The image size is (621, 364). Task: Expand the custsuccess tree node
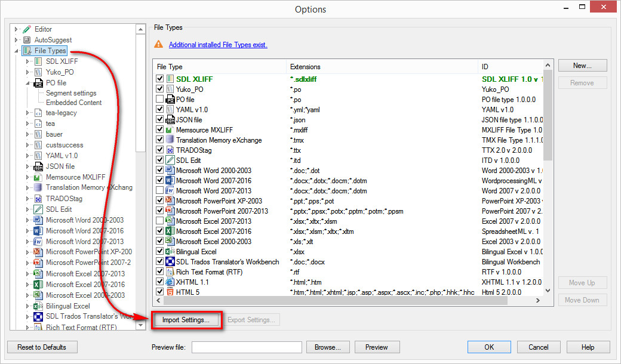tap(27, 145)
